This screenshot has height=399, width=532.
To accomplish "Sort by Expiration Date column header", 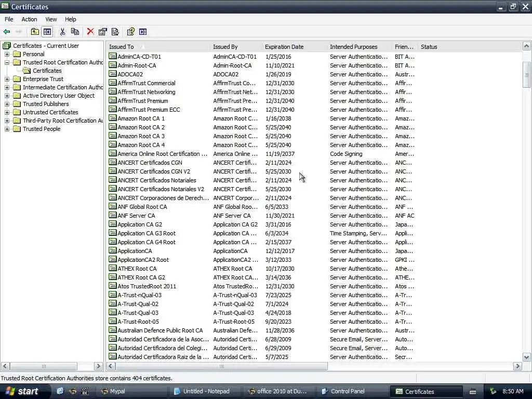I will click(x=295, y=47).
